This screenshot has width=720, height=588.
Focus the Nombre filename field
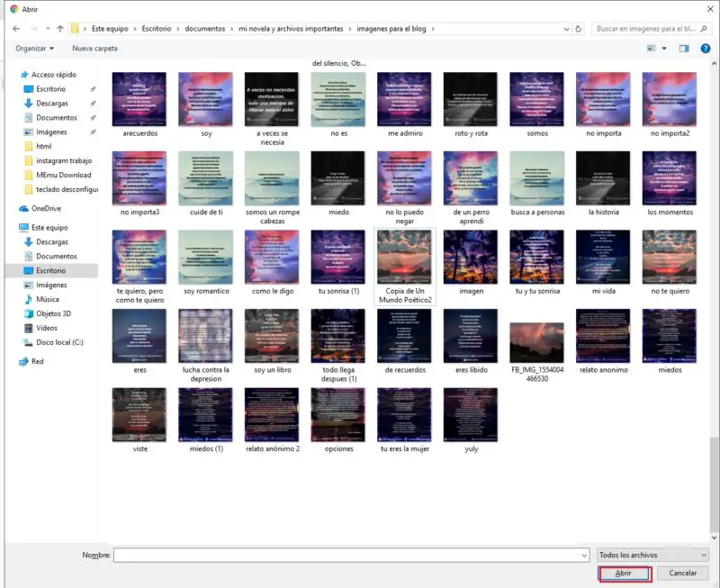pyautogui.click(x=346, y=556)
